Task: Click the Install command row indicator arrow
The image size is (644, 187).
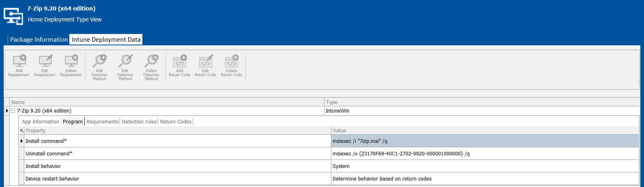Action: [x=21, y=141]
